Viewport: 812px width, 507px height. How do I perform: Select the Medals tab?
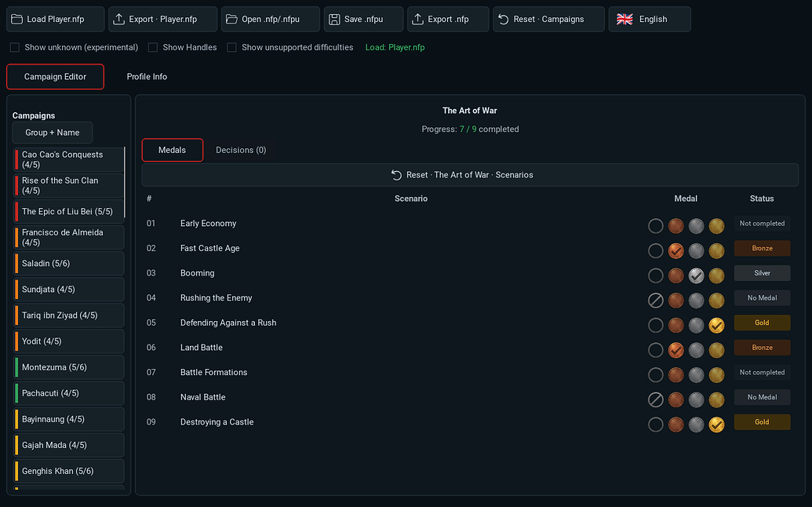pos(173,150)
